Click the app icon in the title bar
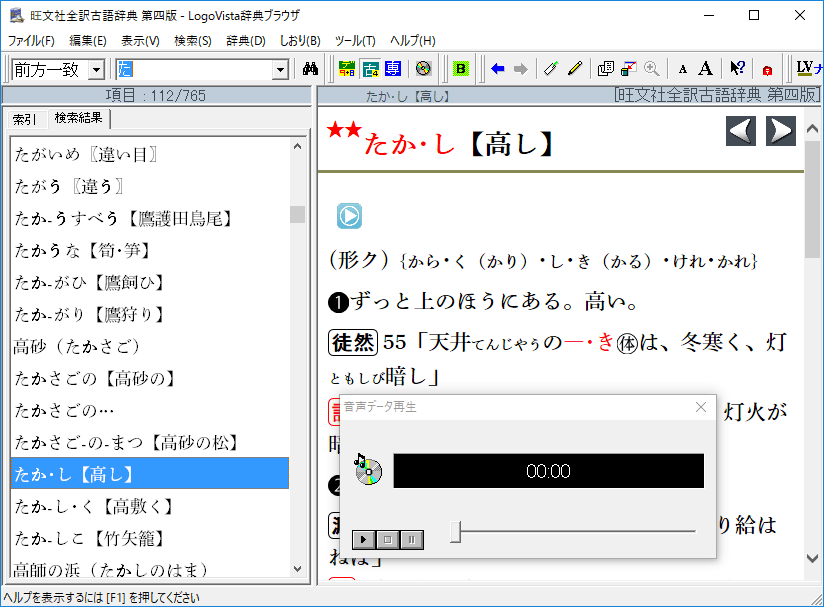The image size is (824, 607). click(x=16, y=15)
